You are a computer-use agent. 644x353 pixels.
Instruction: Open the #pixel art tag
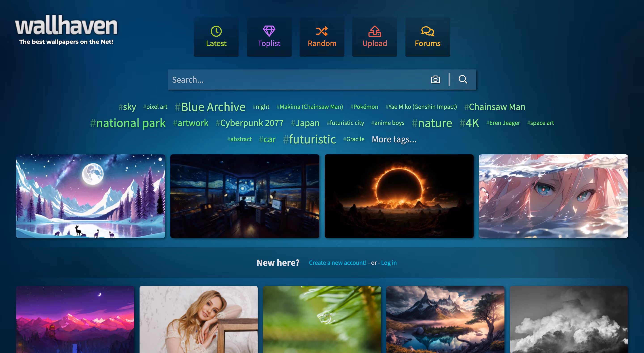point(155,107)
